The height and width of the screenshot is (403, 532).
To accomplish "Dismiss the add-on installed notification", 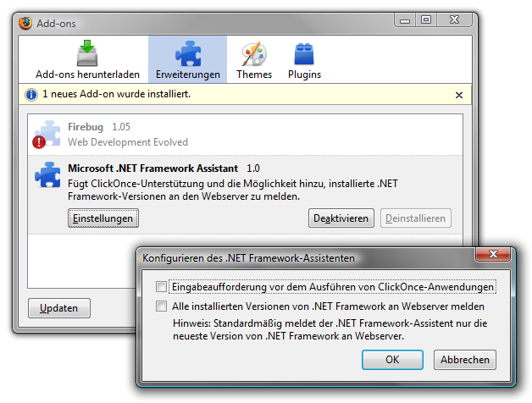I will click(459, 95).
